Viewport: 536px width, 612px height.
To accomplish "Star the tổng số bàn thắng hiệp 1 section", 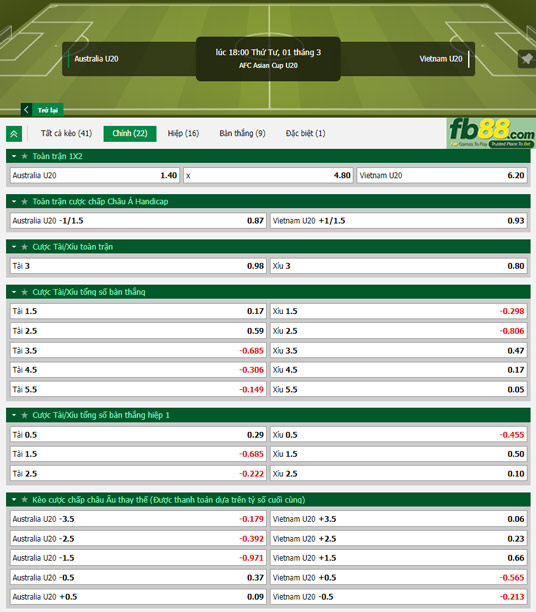I will [25, 415].
